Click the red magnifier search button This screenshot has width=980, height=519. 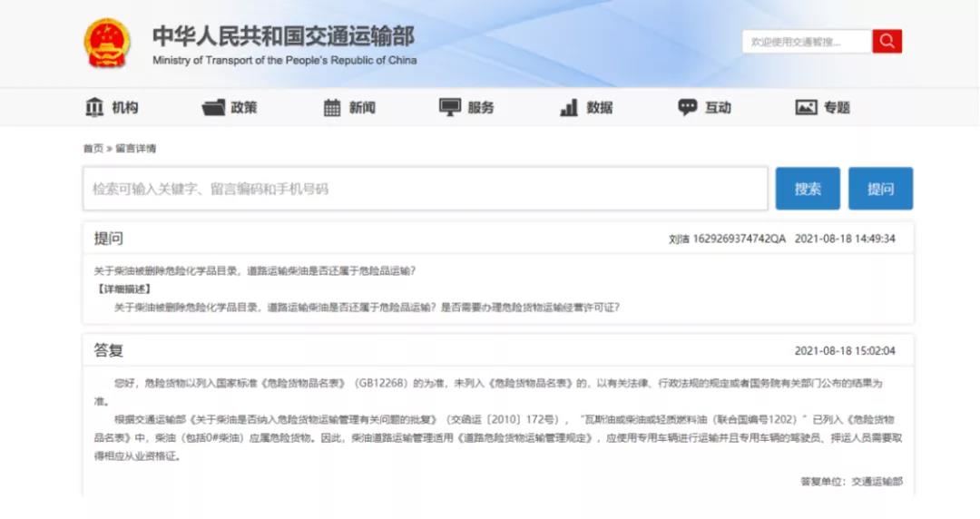pyautogui.click(x=887, y=41)
